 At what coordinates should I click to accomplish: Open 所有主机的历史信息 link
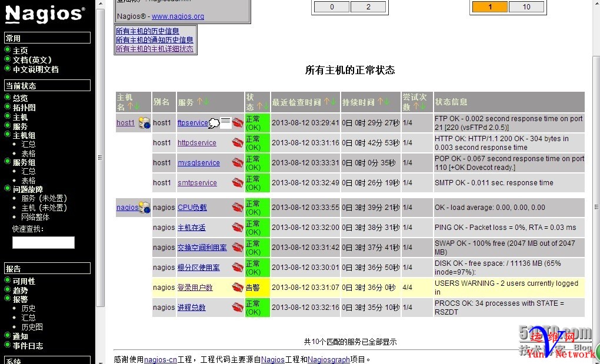pos(148,31)
